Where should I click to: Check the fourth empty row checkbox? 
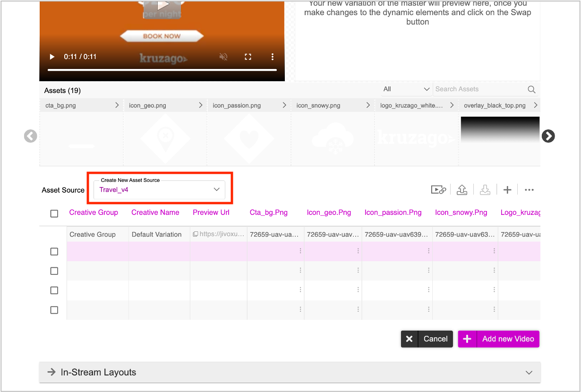coord(54,310)
